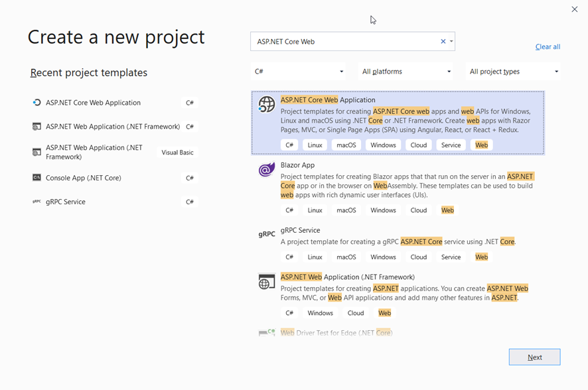The height and width of the screenshot is (390, 588).
Task: Open the search history dropdown arrow
Action: pyautogui.click(x=451, y=41)
